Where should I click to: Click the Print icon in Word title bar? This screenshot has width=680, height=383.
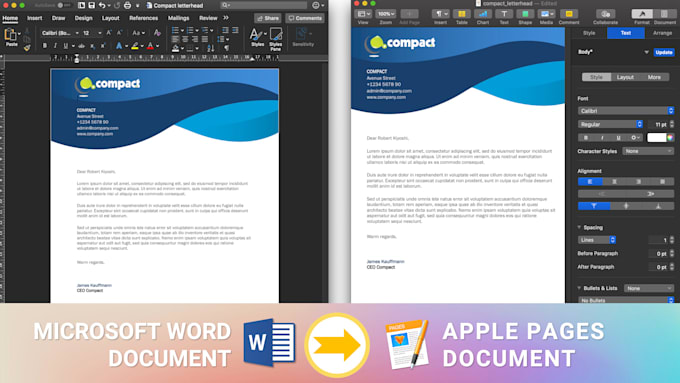(128, 6)
